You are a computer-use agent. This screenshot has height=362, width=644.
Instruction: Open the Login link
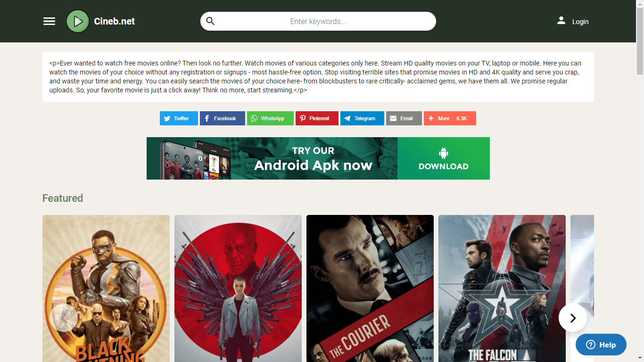coord(580,22)
